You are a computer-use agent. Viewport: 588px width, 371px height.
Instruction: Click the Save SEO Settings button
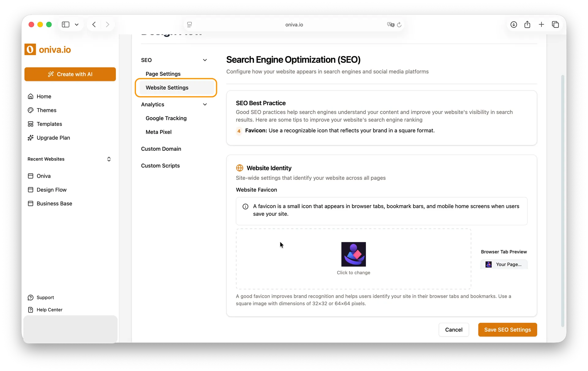tap(507, 330)
